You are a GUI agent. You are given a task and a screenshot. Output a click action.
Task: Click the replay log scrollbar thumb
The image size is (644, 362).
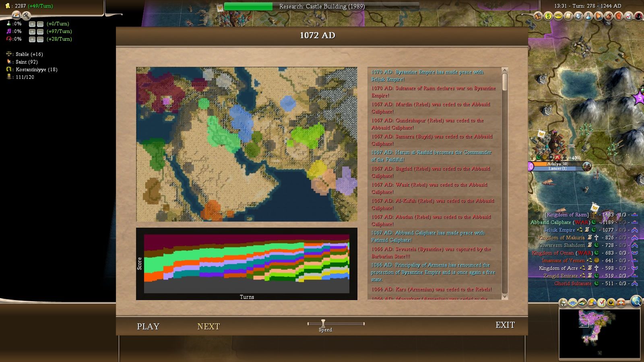coord(505,82)
